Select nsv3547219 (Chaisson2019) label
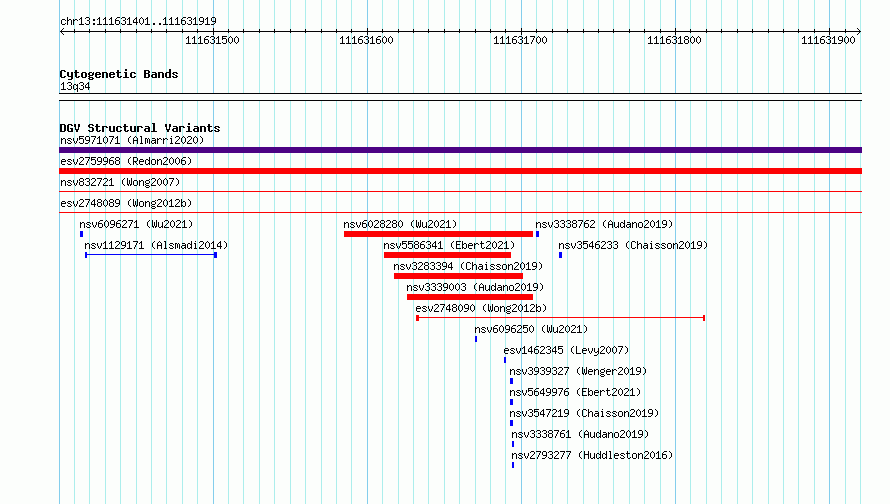 (584, 413)
